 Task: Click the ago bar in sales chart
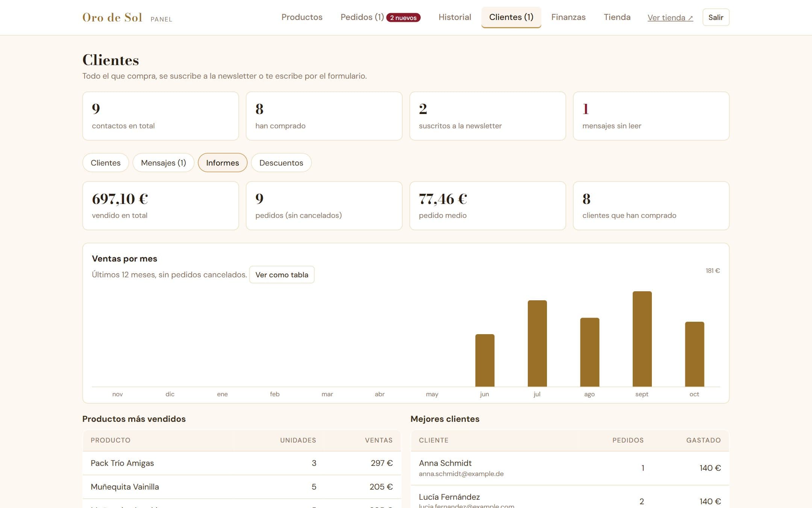590,352
